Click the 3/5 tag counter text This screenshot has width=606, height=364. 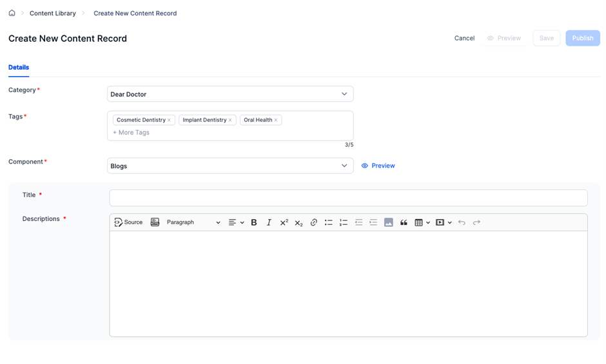click(x=349, y=145)
